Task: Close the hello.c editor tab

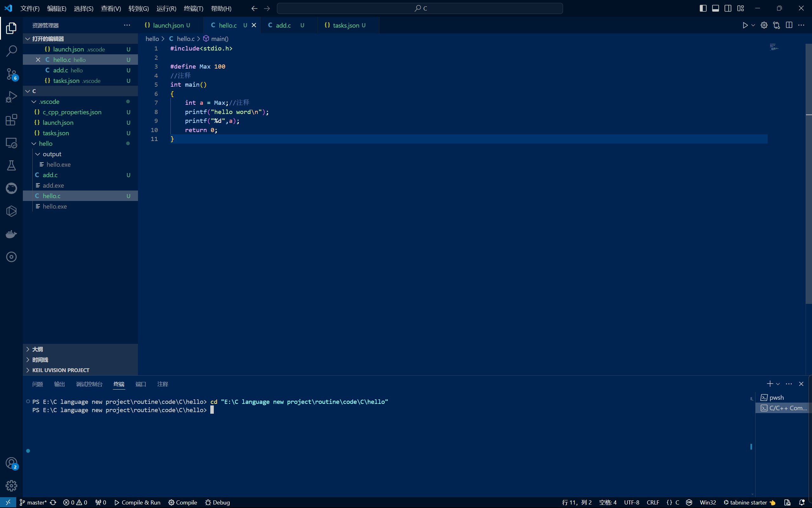Action: pyautogui.click(x=254, y=25)
